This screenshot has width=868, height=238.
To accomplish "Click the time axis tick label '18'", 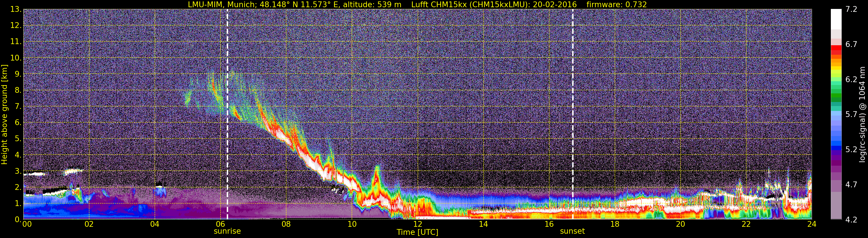I will tap(614, 224).
